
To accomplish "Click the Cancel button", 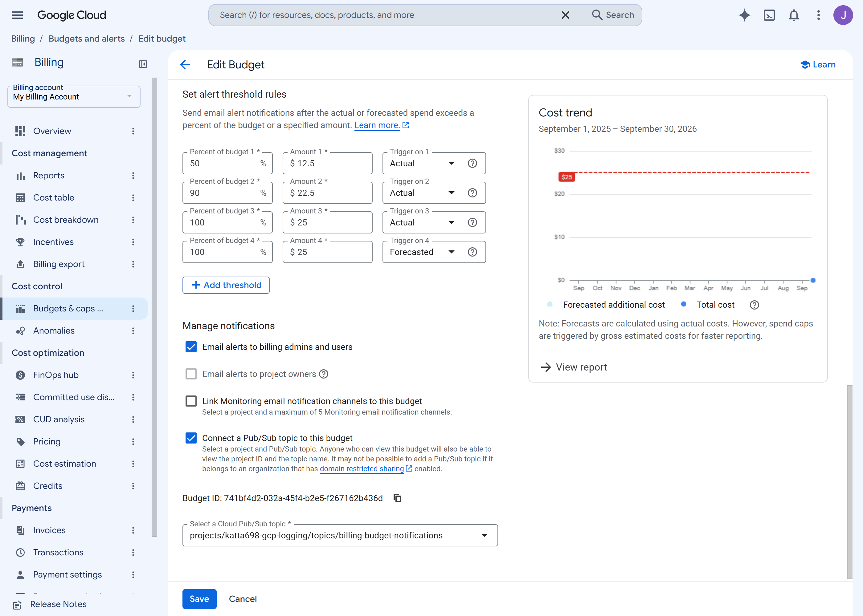I will (x=243, y=599).
